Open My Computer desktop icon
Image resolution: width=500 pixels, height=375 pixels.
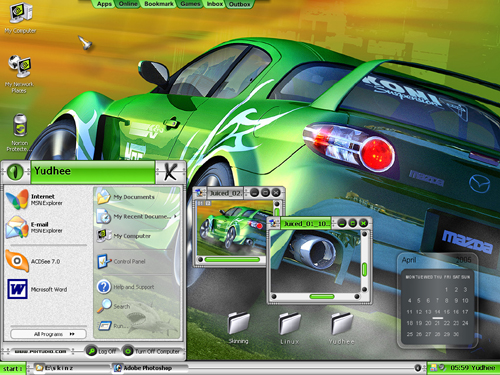point(21,17)
